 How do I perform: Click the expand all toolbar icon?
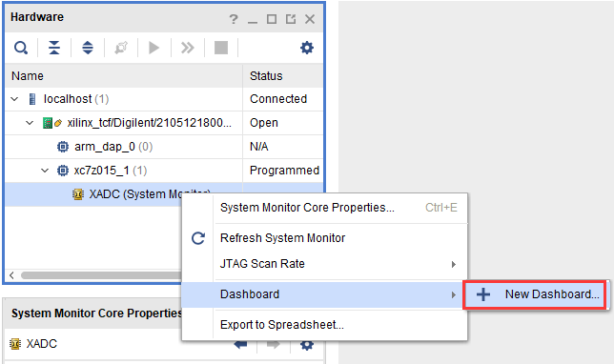tap(88, 48)
